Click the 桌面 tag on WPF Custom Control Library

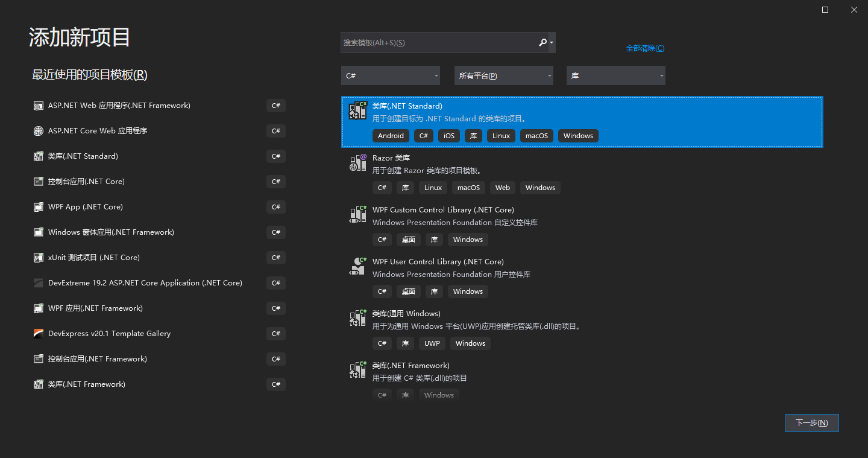pyautogui.click(x=409, y=240)
